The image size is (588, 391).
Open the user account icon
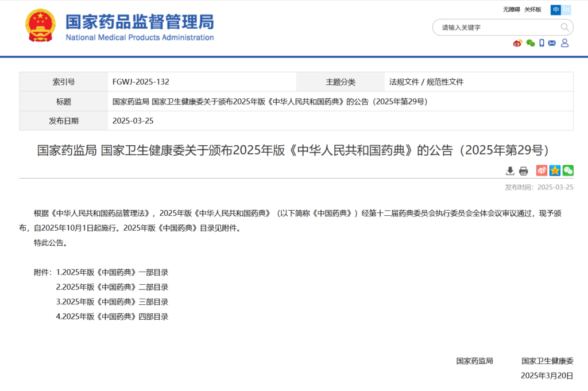coord(564,43)
